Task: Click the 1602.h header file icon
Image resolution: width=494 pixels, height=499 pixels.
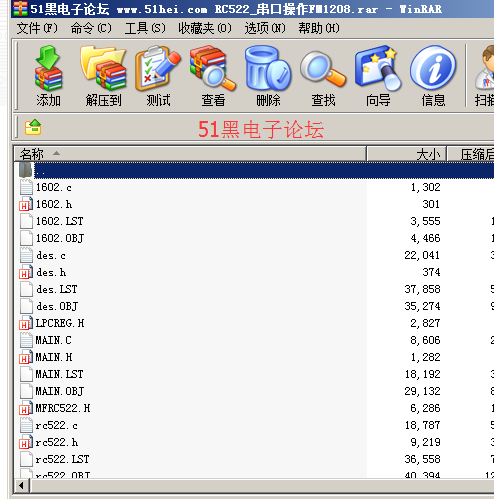Action: 26,204
